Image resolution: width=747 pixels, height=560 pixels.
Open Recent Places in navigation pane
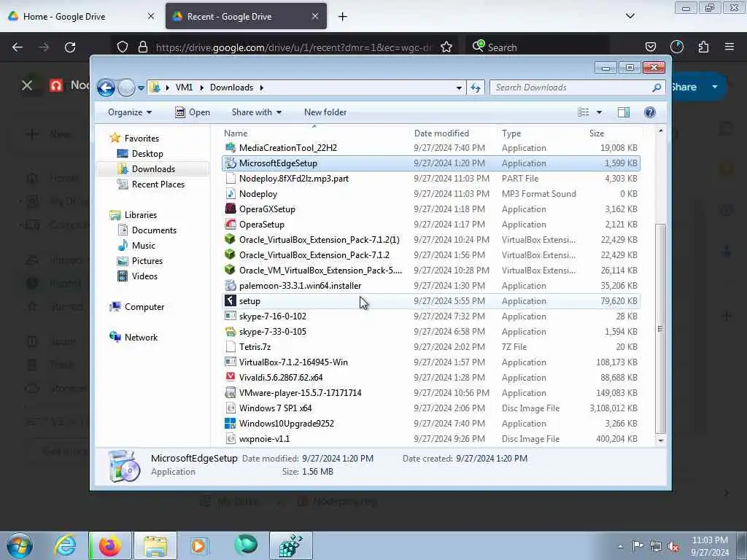(158, 184)
